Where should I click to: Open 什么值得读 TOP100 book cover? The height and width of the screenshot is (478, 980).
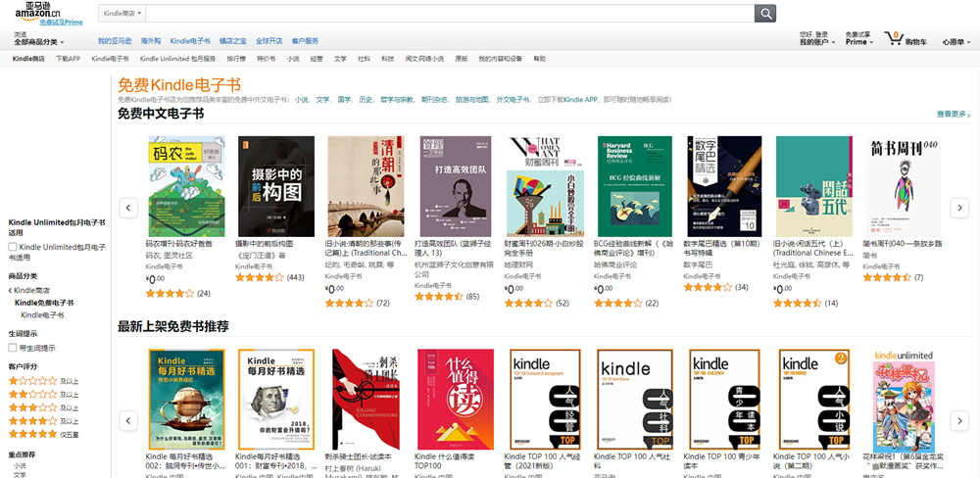(x=456, y=399)
